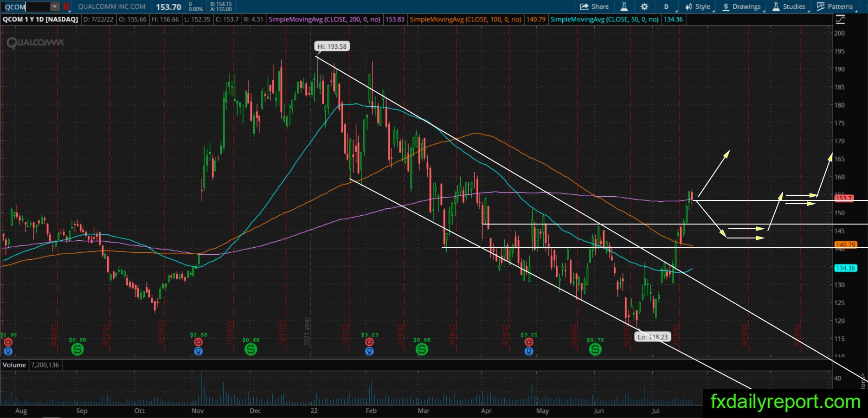868x418 pixels.
Task: Click the Volume label in lower panel
Action: [14, 365]
